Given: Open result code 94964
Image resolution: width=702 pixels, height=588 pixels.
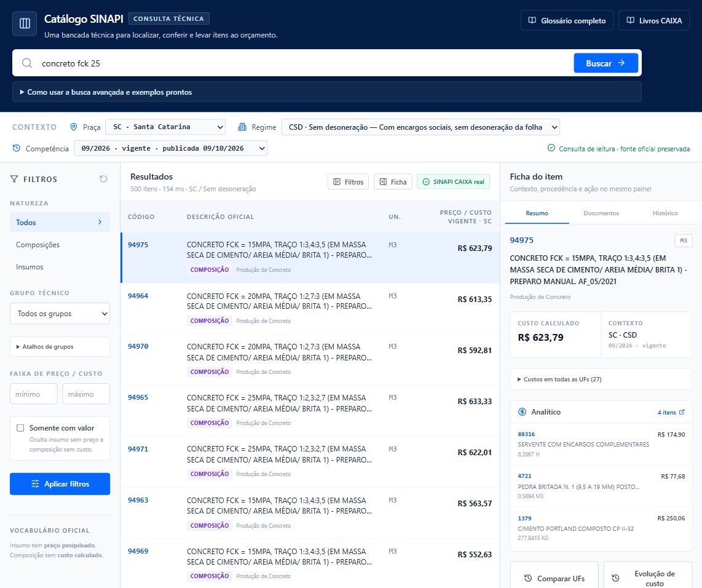Looking at the screenshot, I should (x=138, y=296).
